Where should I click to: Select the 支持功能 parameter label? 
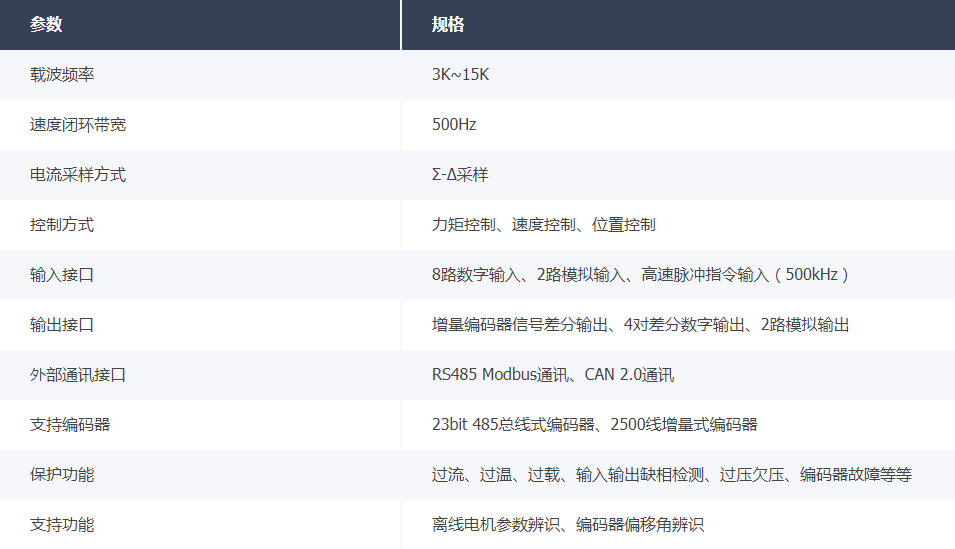point(62,525)
